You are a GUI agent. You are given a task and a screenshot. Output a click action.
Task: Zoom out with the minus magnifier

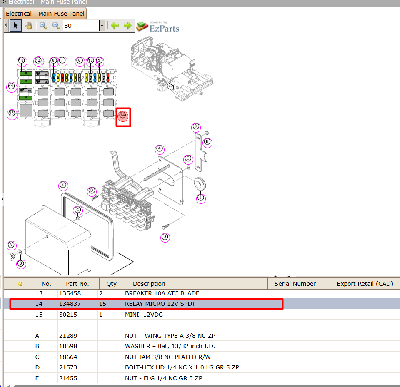56,26
